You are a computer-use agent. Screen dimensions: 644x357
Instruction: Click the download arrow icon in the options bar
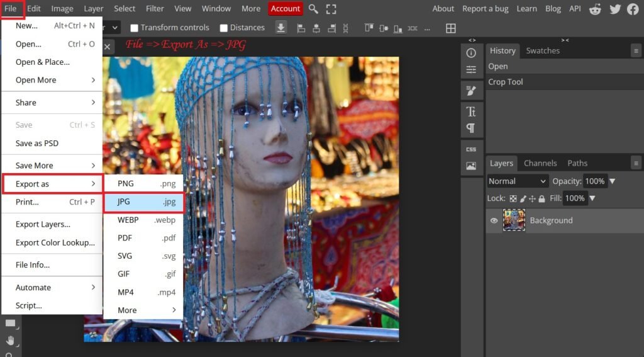click(280, 28)
